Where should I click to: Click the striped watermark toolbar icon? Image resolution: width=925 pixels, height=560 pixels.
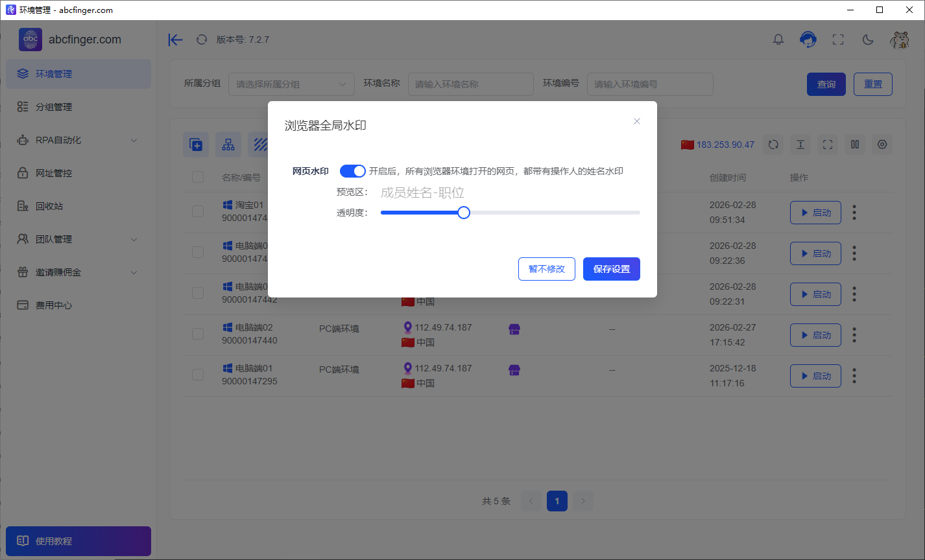coord(261,145)
